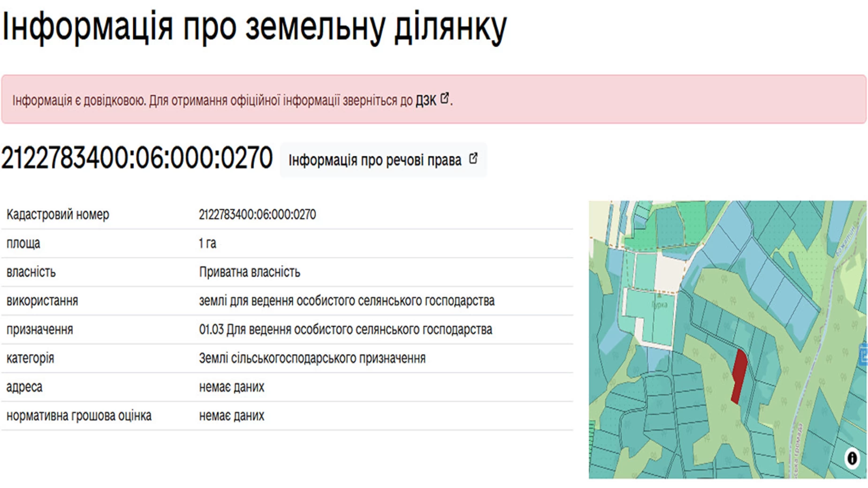Click 'немає даних' in адреса row

(231, 387)
